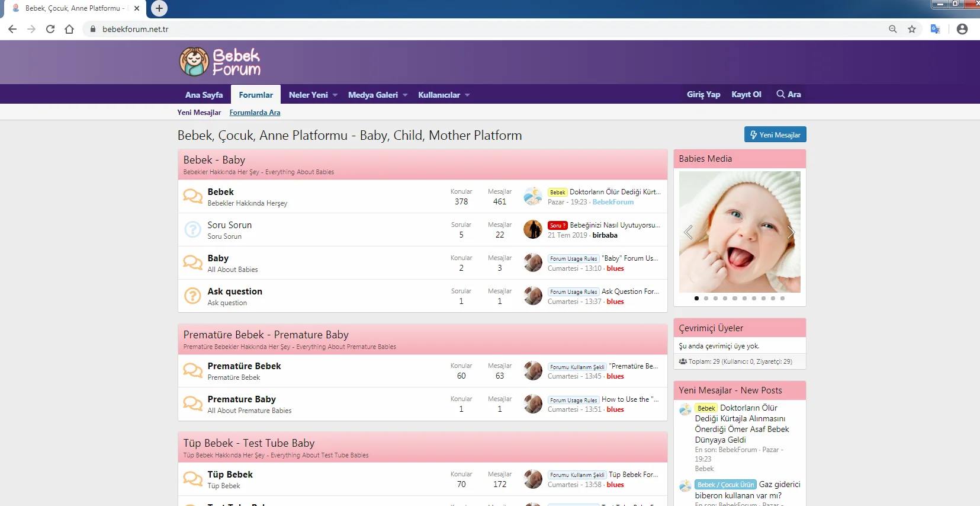Expand the Medya Galeri dropdown arrow

coord(405,95)
